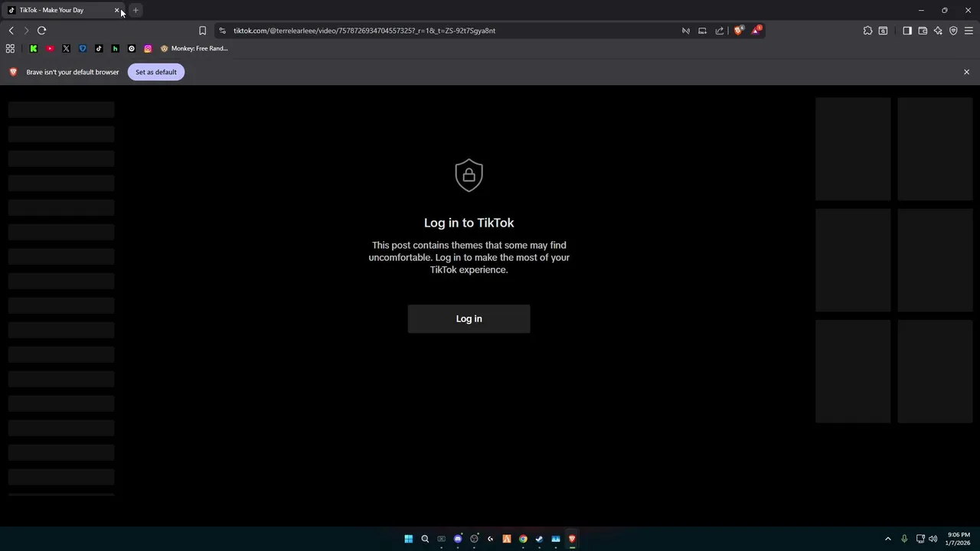Go back to the previous page
The width and height of the screenshot is (980, 551).
click(11, 31)
